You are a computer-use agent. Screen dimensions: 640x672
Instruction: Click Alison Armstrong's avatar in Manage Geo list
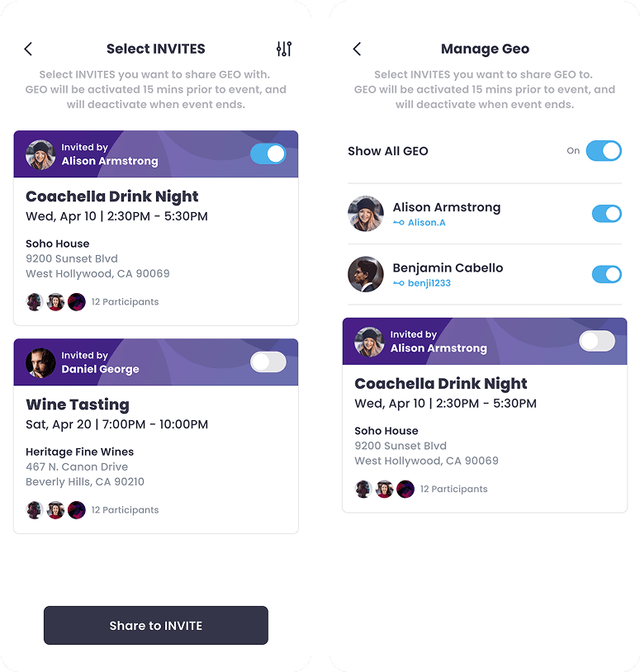(366, 214)
